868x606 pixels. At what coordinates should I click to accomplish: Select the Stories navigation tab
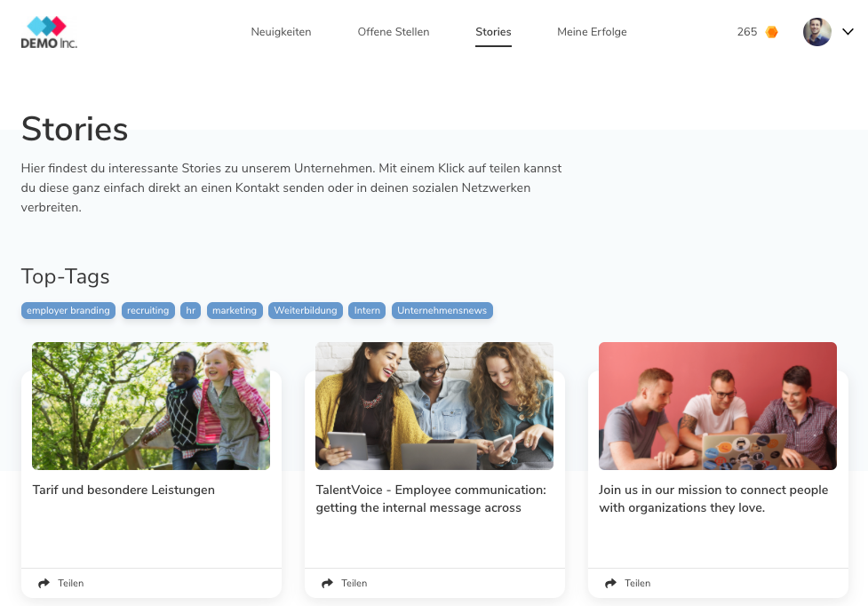[493, 32]
